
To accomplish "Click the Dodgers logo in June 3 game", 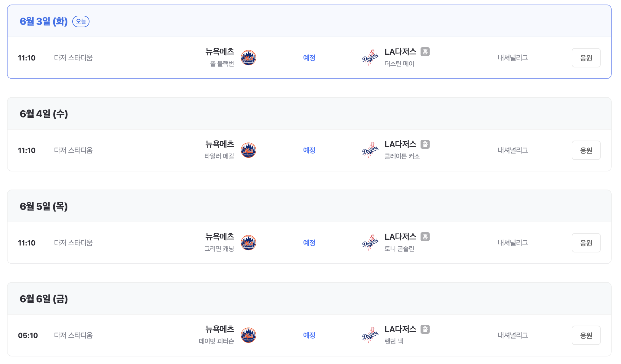I will (370, 58).
